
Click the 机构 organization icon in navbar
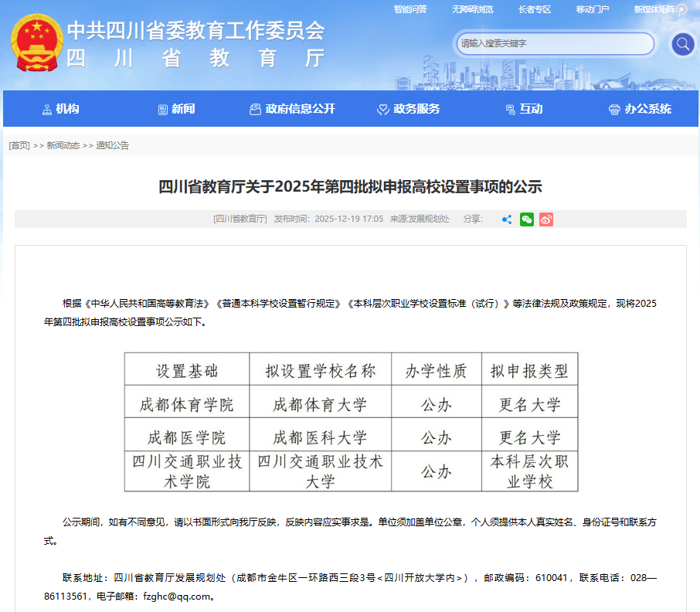[47, 110]
